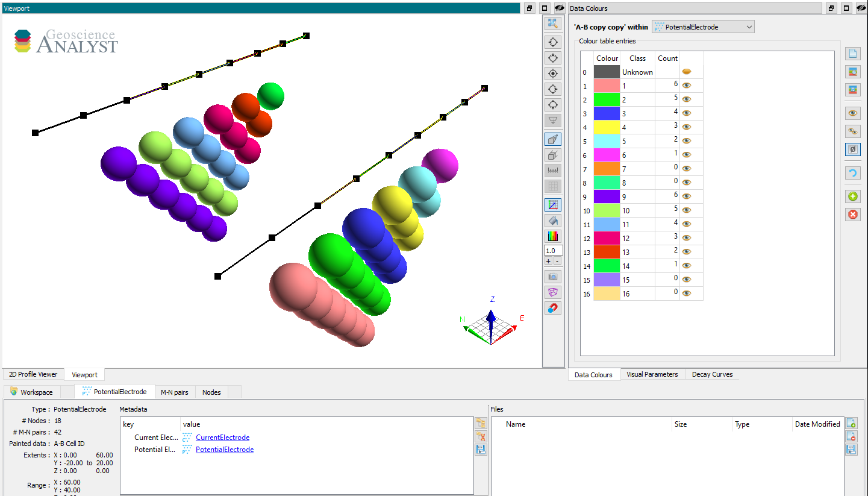Click the paint bucket icon in viewport toolbar

552,221
